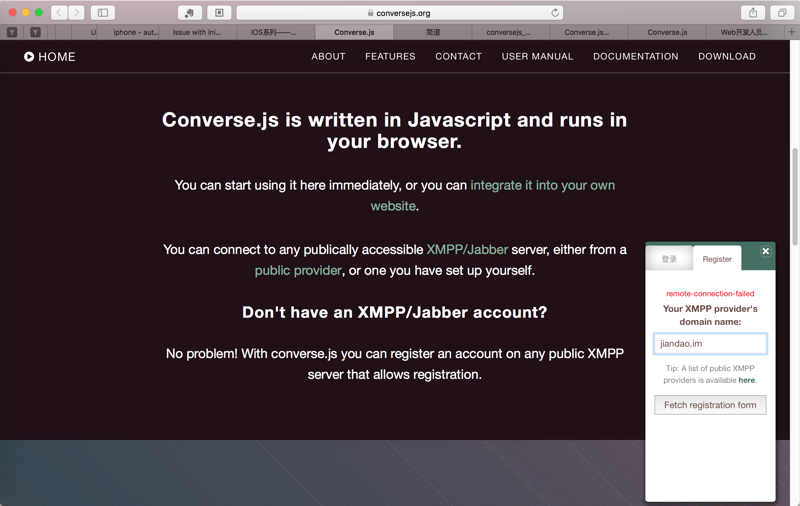The image size is (800, 506).
Task: Click 'Fetch registration form' button
Action: coord(710,405)
